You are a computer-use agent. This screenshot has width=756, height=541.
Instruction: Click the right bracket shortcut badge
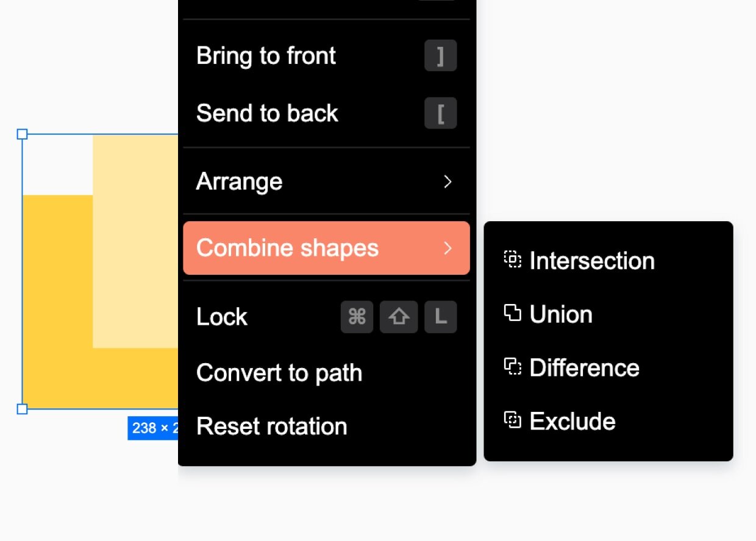click(440, 56)
